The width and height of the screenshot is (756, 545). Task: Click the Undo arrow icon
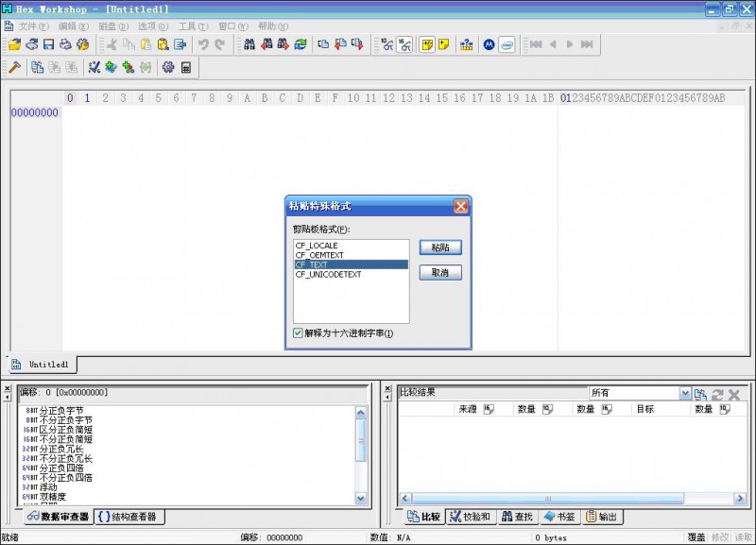point(203,44)
